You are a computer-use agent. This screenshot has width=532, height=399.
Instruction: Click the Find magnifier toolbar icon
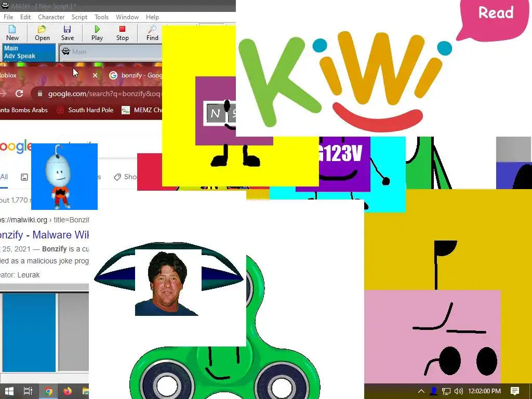coord(152,33)
